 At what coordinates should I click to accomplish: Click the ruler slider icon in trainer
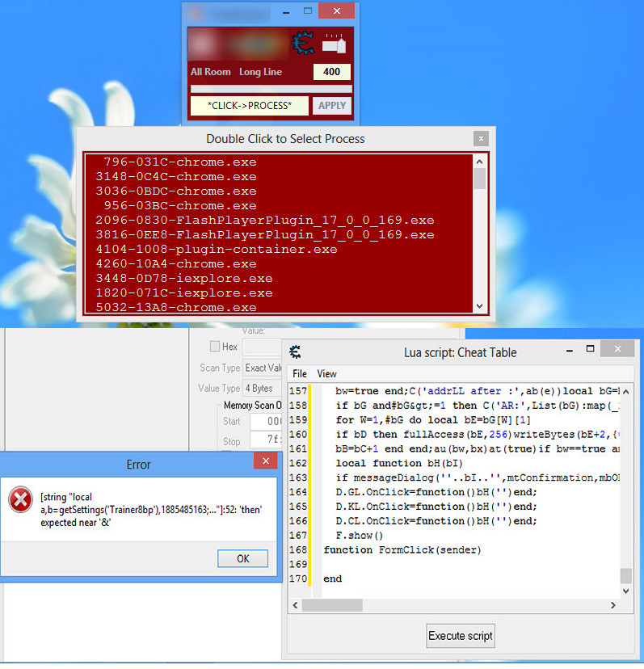pyautogui.click(x=333, y=44)
